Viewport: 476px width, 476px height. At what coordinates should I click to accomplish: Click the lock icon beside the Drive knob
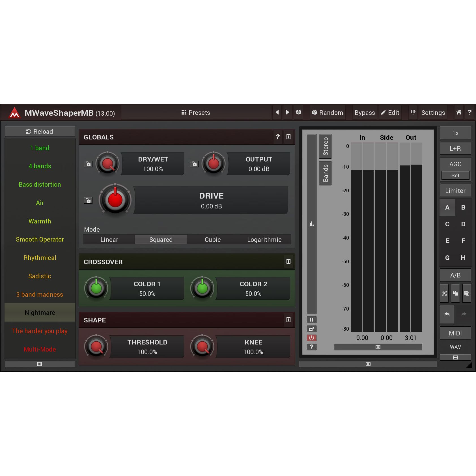(x=88, y=201)
